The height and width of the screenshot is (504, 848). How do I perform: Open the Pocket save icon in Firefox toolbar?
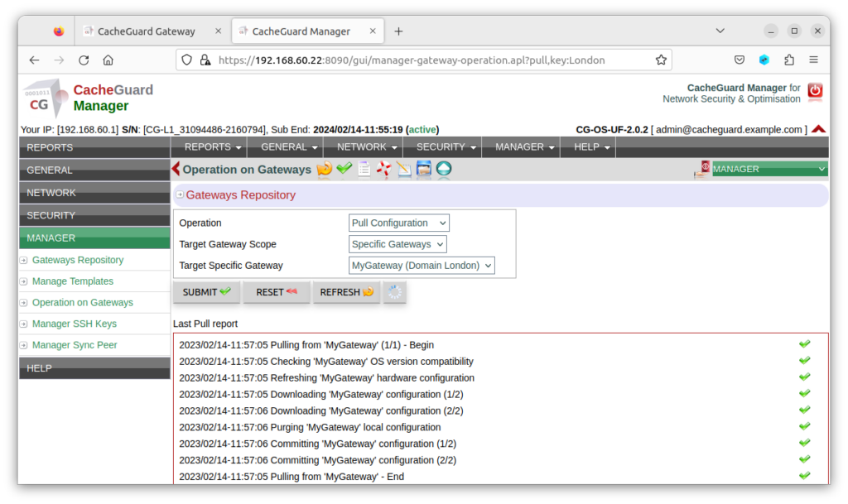740,60
